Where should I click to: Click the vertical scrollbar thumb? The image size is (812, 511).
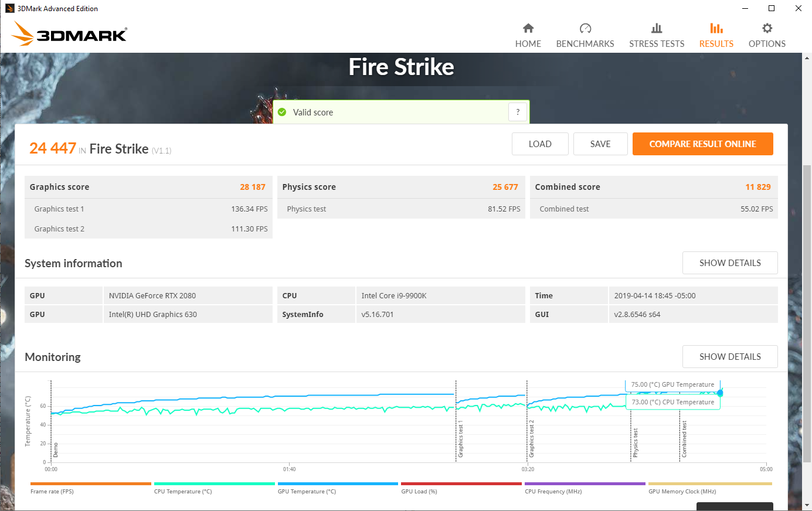tap(807, 314)
